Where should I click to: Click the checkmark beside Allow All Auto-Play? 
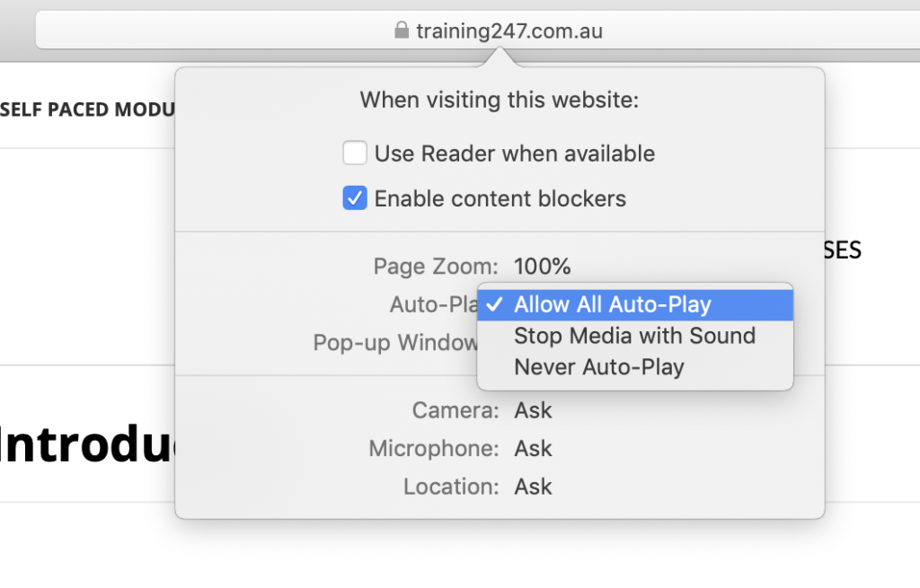point(493,304)
